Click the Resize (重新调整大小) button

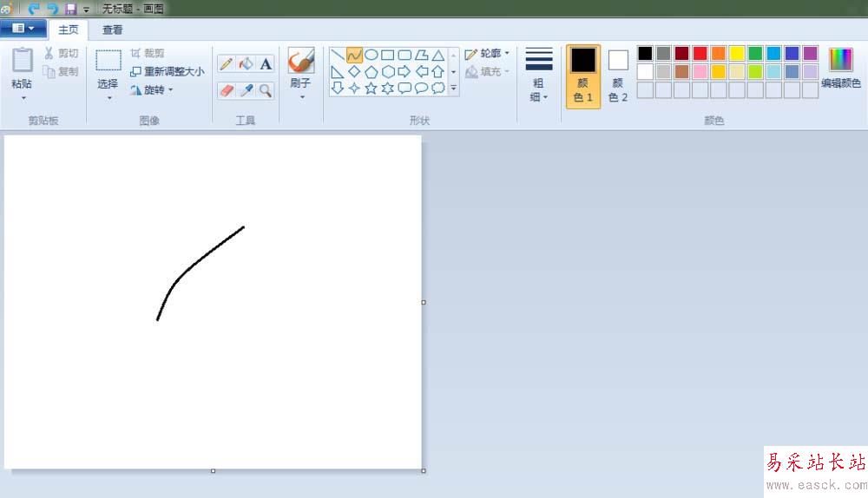[x=168, y=71]
